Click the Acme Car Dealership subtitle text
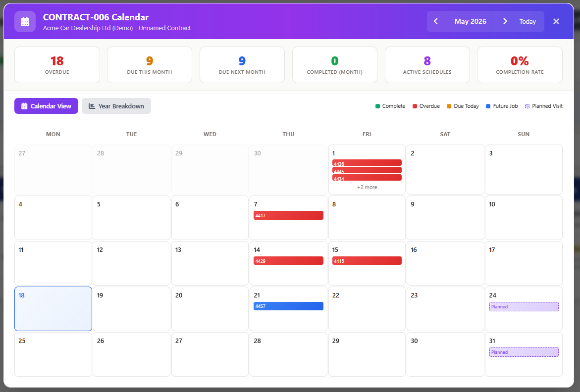The height and width of the screenshot is (392, 580). tap(117, 28)
